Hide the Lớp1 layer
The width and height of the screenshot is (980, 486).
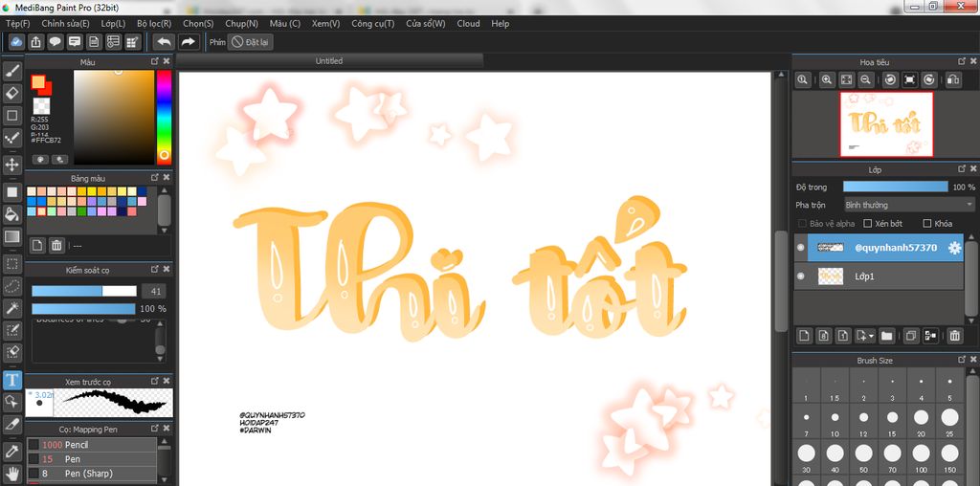(x=801, y=276)
